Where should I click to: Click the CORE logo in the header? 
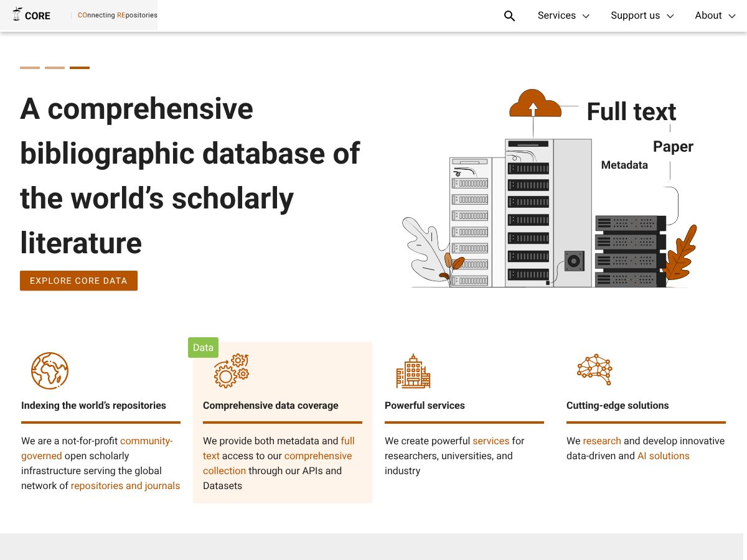pos(31,15)
